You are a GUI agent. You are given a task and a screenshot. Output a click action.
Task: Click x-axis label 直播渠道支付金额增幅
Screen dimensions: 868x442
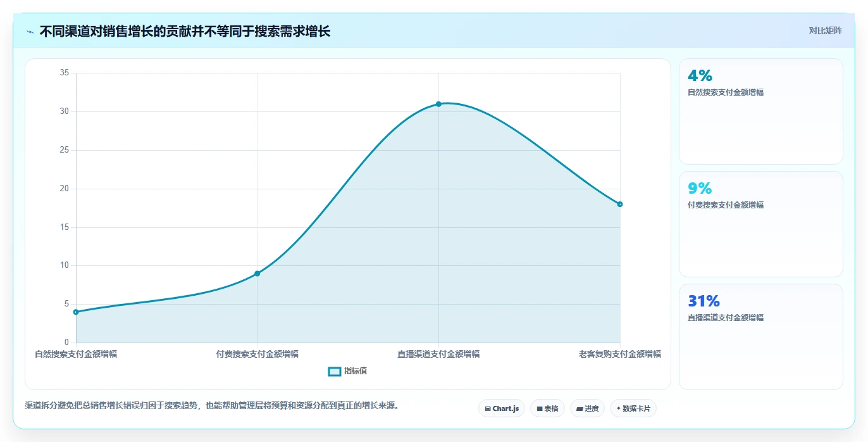[438, 354]
